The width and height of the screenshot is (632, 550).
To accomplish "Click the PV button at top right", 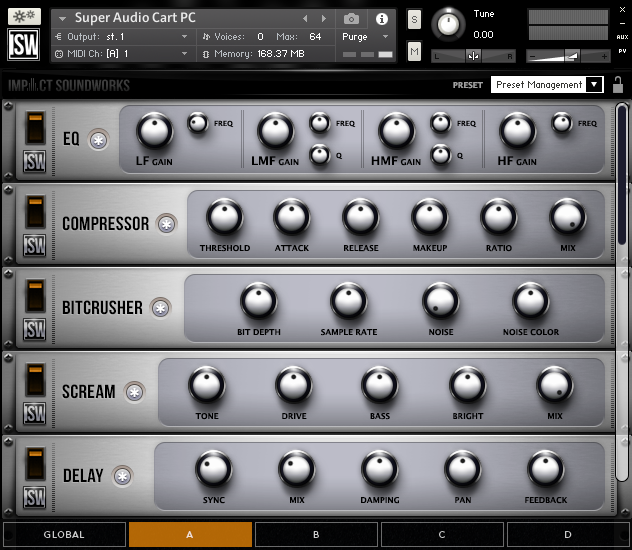I will [x=622, y=51].
